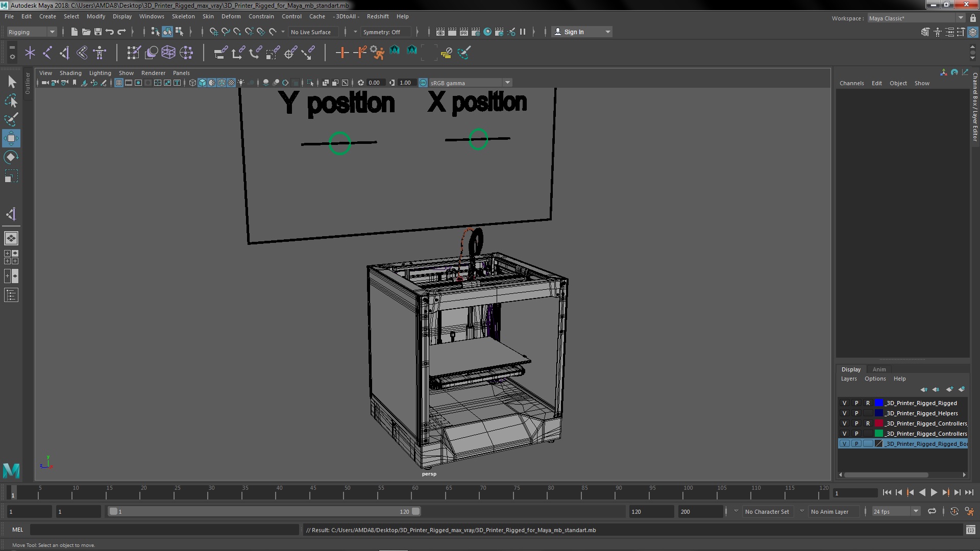
Task: Toggle auto keyframe button
Action: (954, 511)
